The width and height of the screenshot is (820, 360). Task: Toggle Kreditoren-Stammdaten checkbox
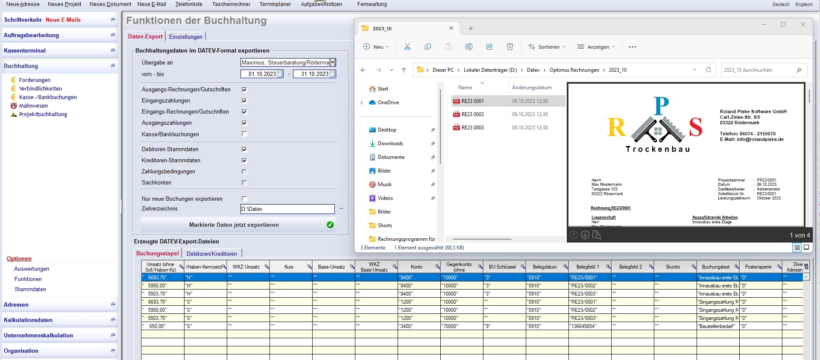244,160
